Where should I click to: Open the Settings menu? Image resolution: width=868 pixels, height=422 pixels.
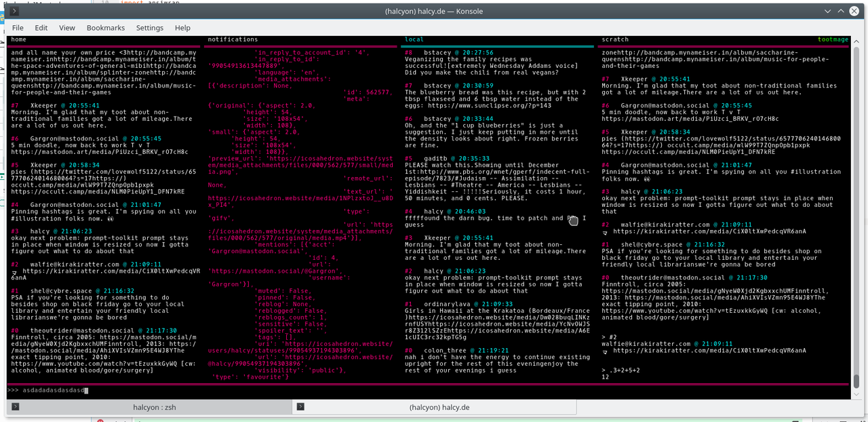tap(150, 28)
